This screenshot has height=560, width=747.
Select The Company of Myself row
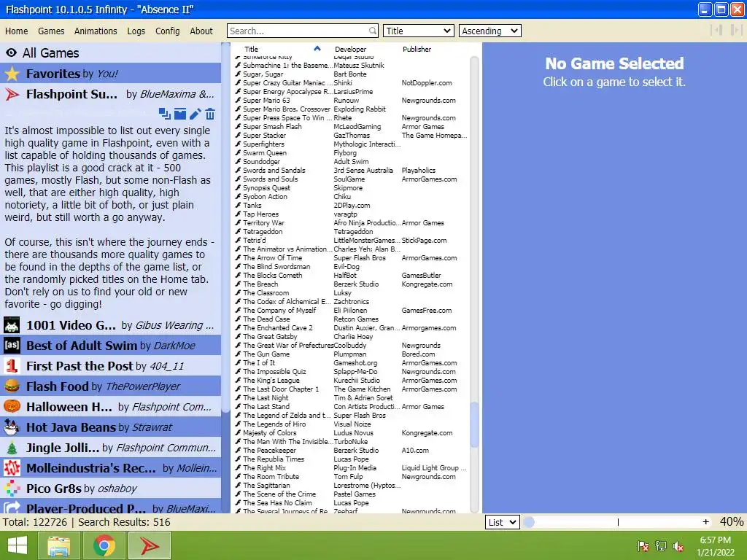pos(352,311)
